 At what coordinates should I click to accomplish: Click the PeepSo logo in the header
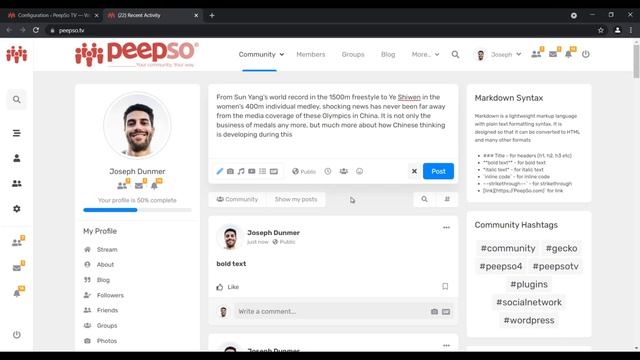[x=137, y=54]
